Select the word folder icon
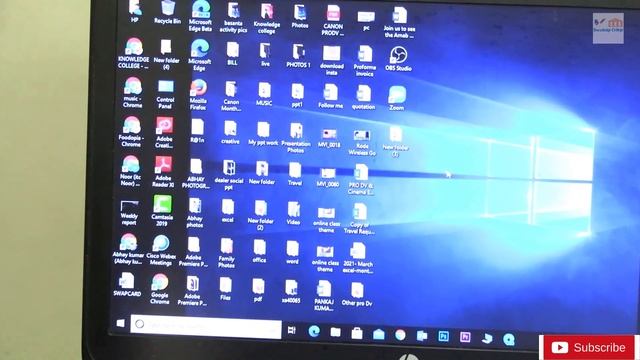Image resolution: width=640 pixels, height=360 pixels. (292, 252)
